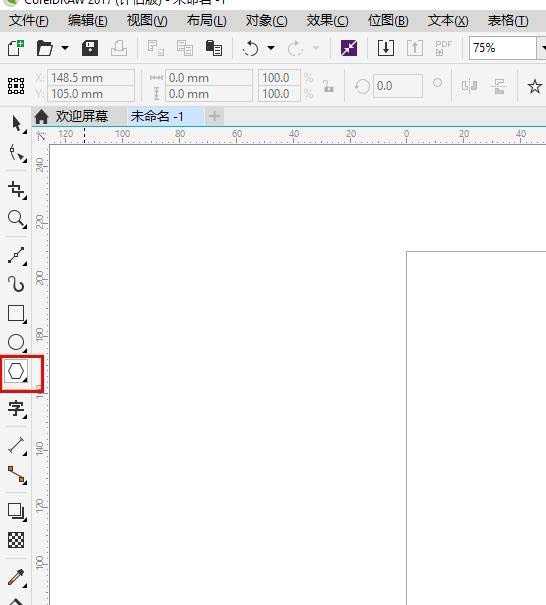546x605 pixels.
Task: Select the Drop Shadow tool
Action: coord(17,512)
